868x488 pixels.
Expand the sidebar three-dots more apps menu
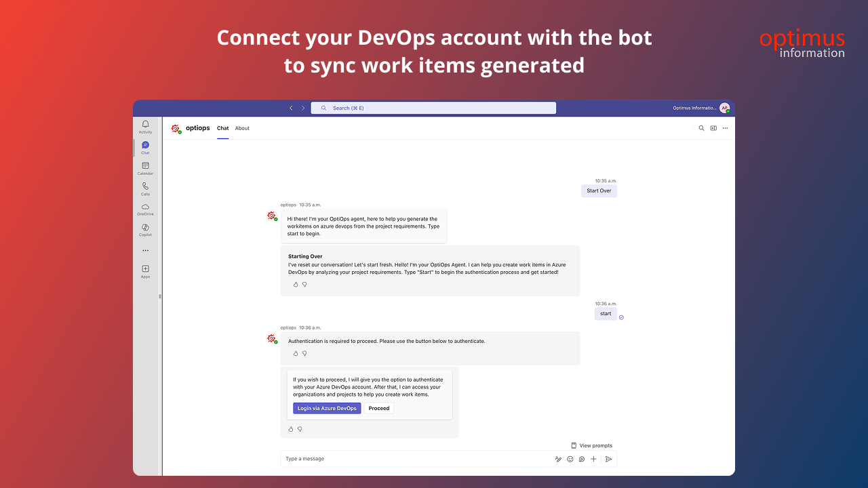click(145, 251)
